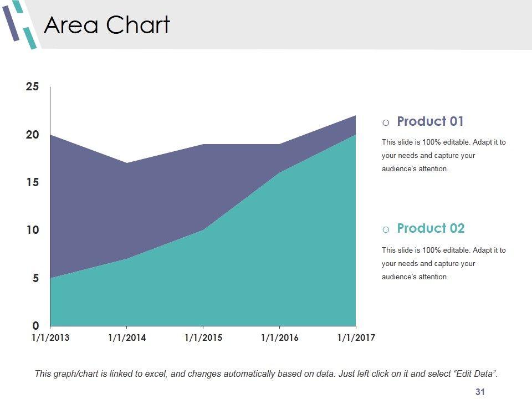Click the 10 value on vertical axis
Screen dimensions: 532x399
33,230
